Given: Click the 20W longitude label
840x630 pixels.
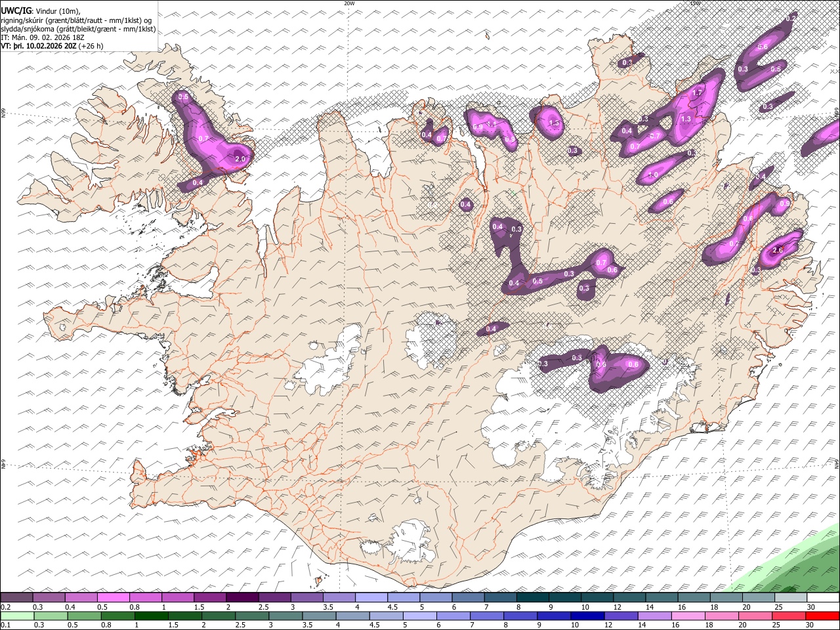Looking at the screenshot, I should [x=349, y=3].
